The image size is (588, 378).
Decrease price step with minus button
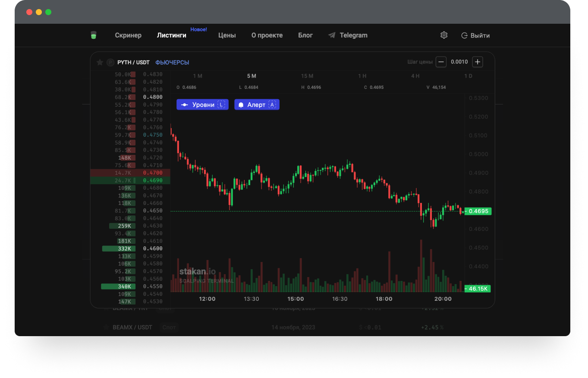(441, 62)
